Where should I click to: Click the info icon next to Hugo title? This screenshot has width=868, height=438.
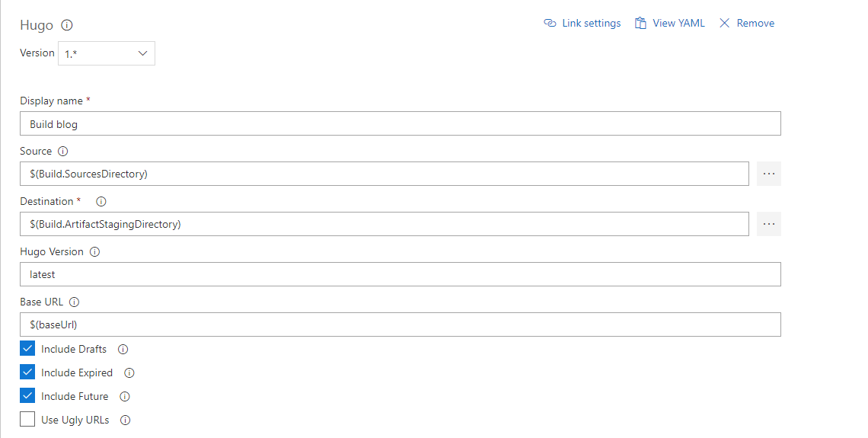click(x=67, y=25)
